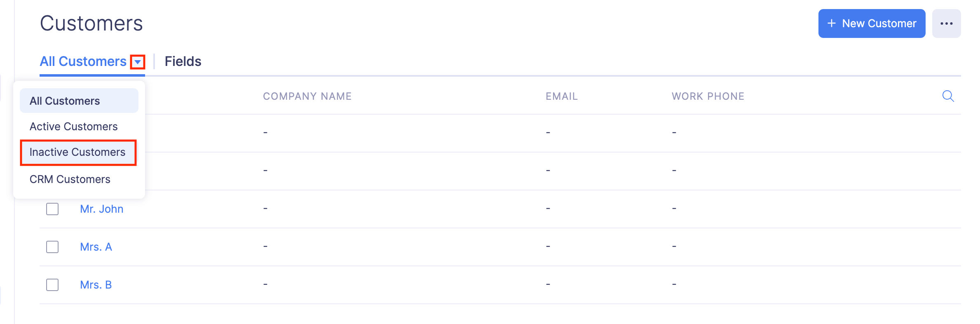
Task: View Mrs. B customer details
Action: click(x=96, y=285)
